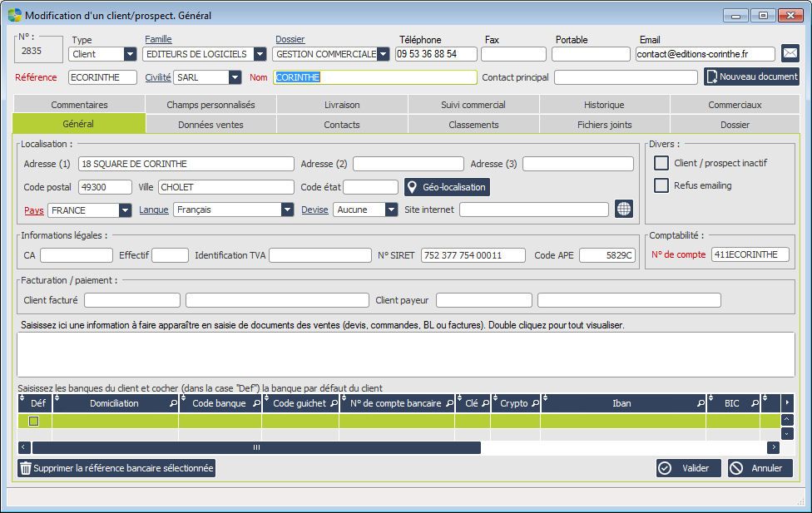Open the Pays country dropdown
812x513 pixels.
[125, 210]
